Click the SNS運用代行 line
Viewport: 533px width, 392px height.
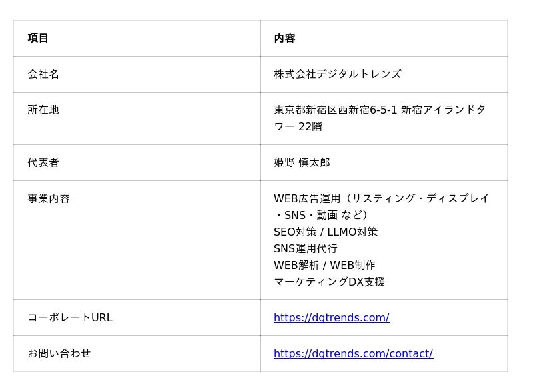point(305,249)
